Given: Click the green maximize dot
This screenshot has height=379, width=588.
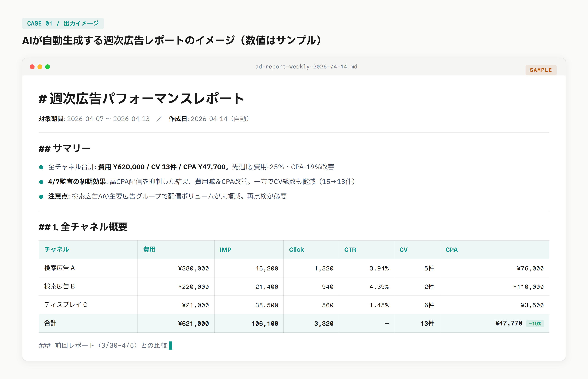Looking at the screenshot, I should coord(48,67).
